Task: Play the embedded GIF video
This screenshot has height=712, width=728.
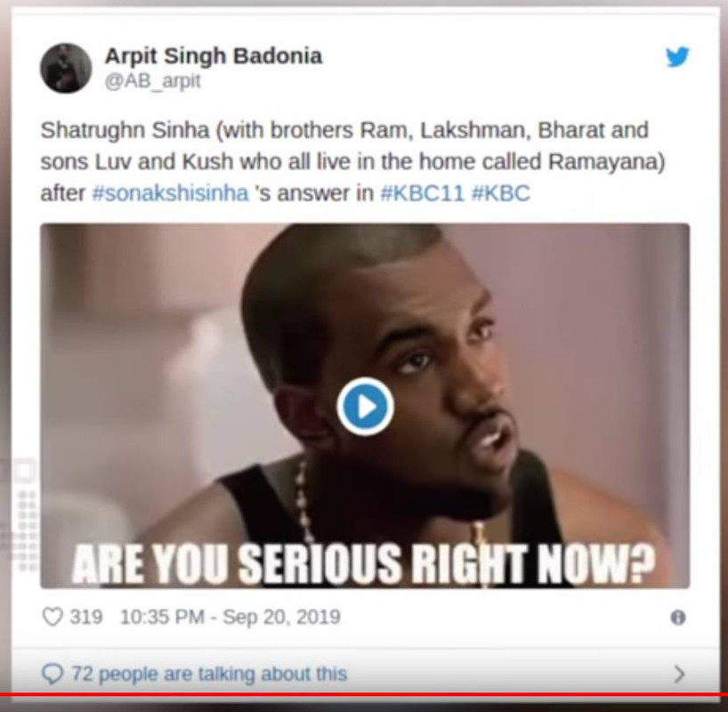Action: [x=365, y=407]
